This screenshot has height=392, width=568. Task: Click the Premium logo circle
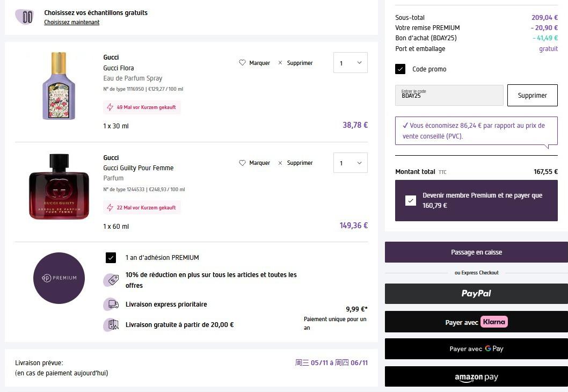[59, 278]
